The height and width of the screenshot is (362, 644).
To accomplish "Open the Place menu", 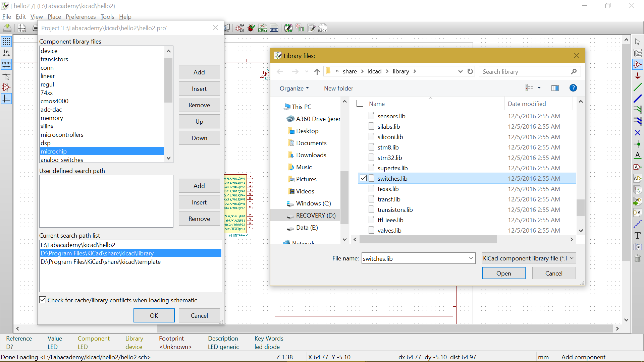I will pos(54,17).
